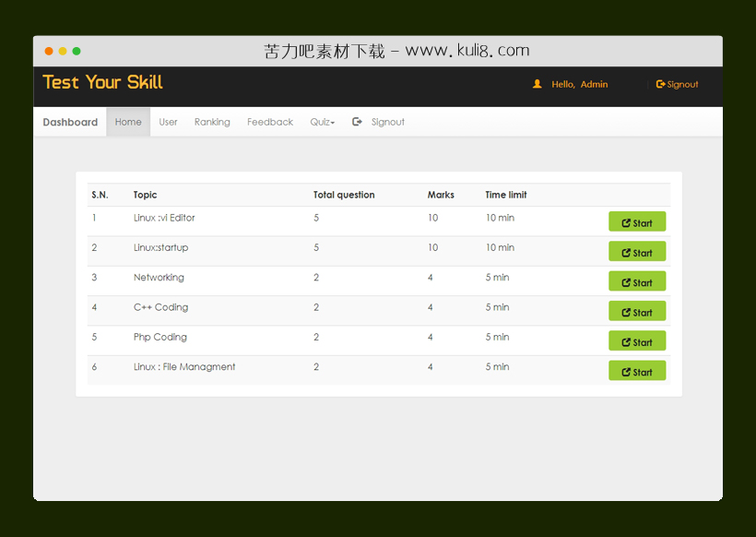756x537 pixels.
Task: Click the Signout text link in the header
Action: 683,84
